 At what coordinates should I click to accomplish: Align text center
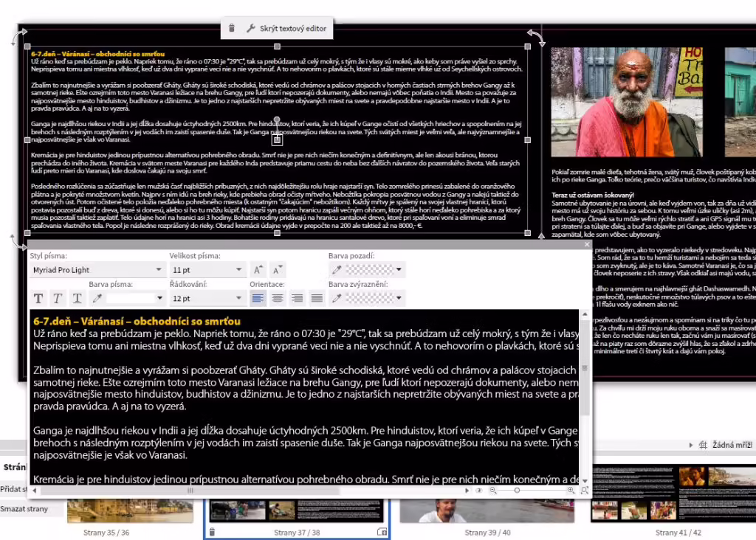point(278,299)
